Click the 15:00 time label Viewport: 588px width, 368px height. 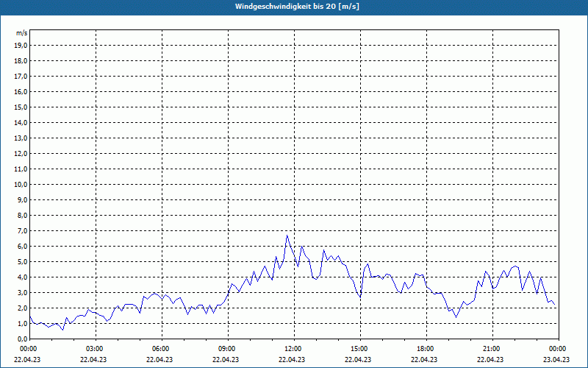360,349
